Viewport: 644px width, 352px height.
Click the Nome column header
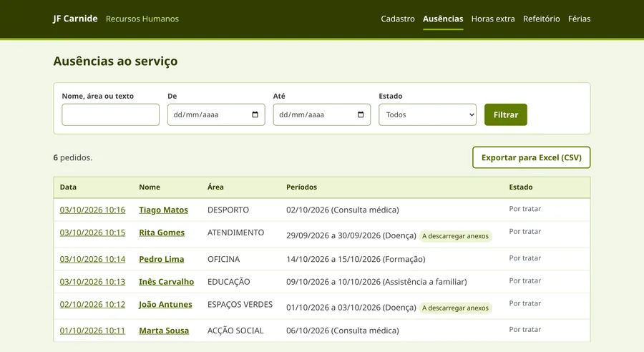point(150,187)
